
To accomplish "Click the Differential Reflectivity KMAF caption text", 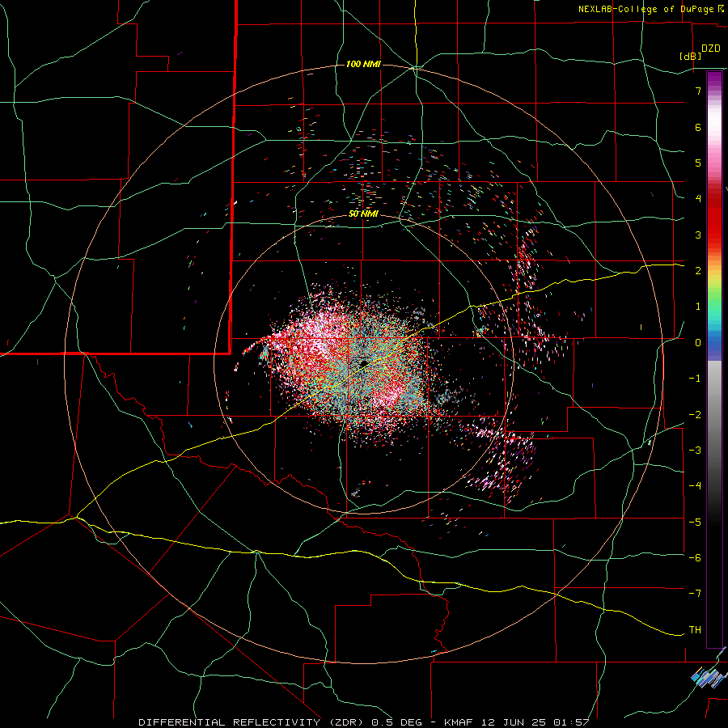I will [x=364, y=722].
